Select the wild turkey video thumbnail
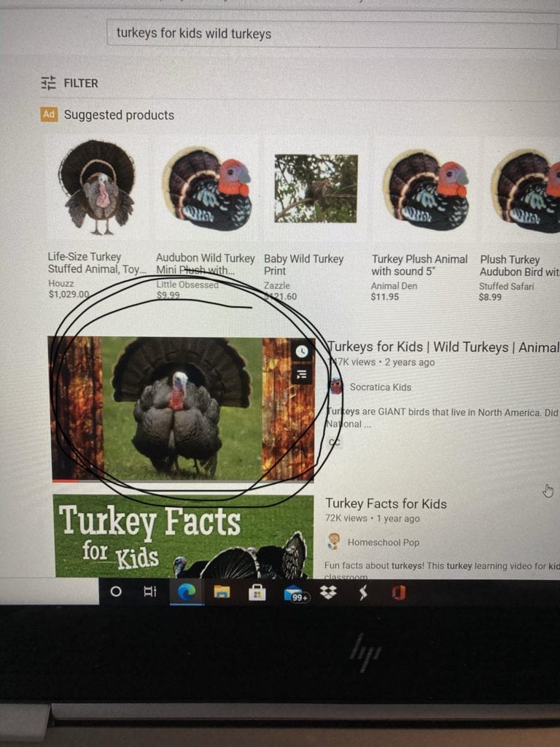This screenshot has width=560, height=747. (183, 409)
